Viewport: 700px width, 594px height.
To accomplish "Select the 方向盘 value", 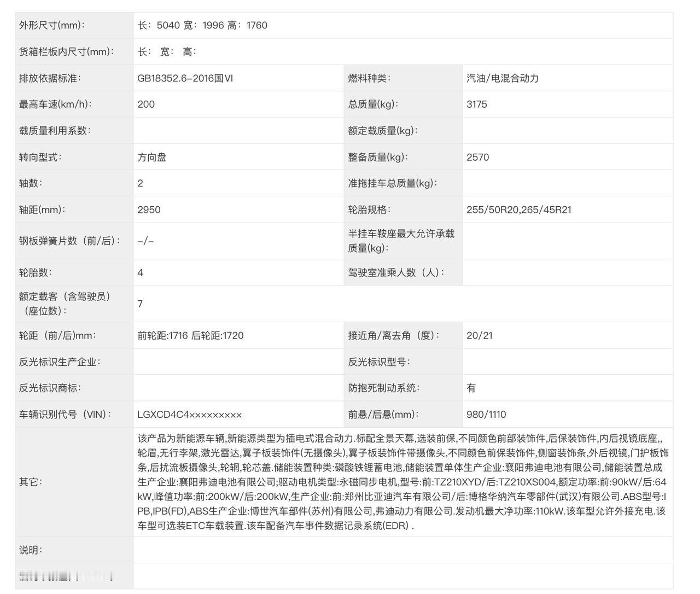I will [151, 157].
